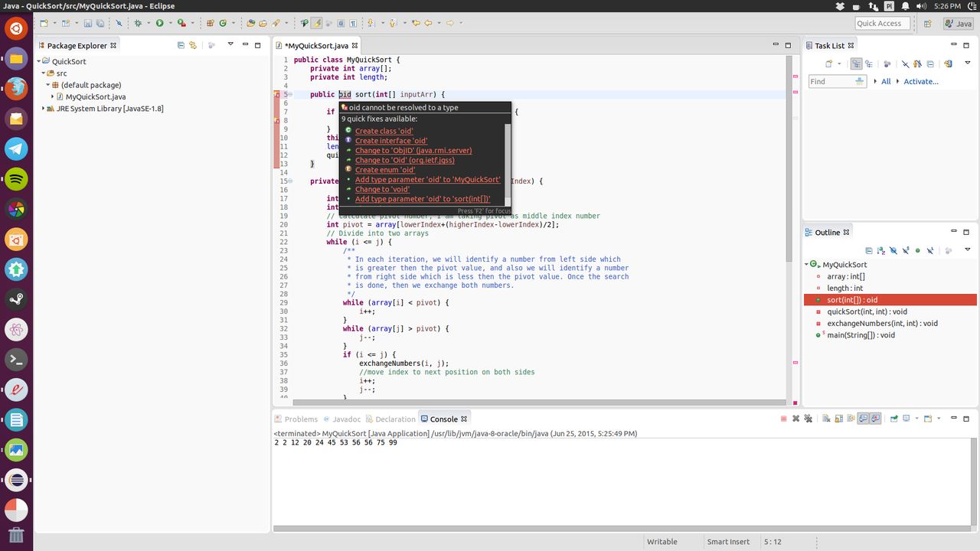
Task: Select main(String[]) in Outline
Action: click(861, 335)
